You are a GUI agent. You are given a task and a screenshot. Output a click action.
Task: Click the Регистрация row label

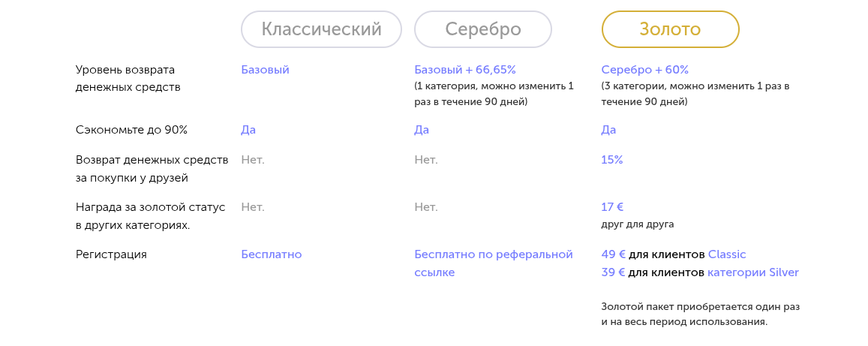coord(111,254)
